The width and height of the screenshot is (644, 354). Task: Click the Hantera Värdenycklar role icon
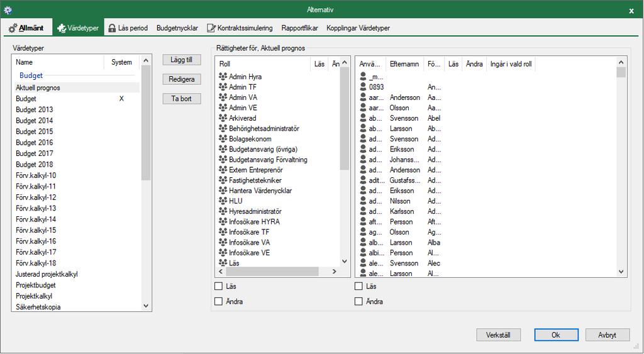point(223,191)
